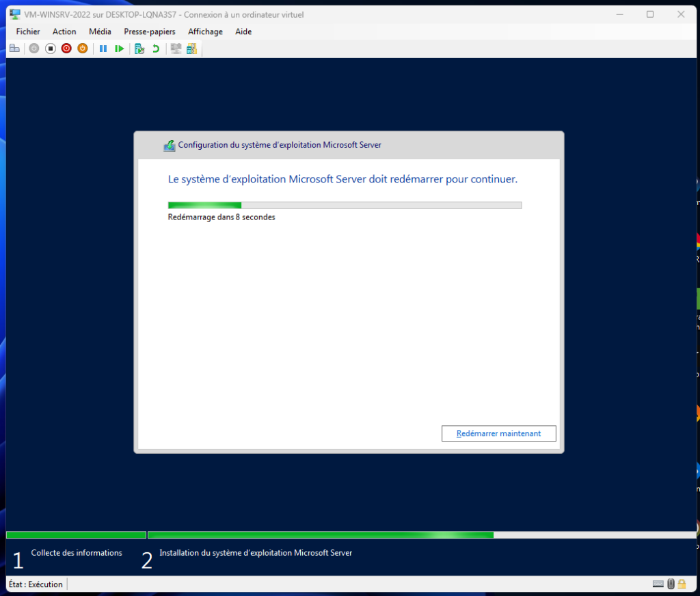Click the grayed-out enhanced session icon
This screenshot has width=700, height=596.
pyautogui.click(x=176, y=49)
